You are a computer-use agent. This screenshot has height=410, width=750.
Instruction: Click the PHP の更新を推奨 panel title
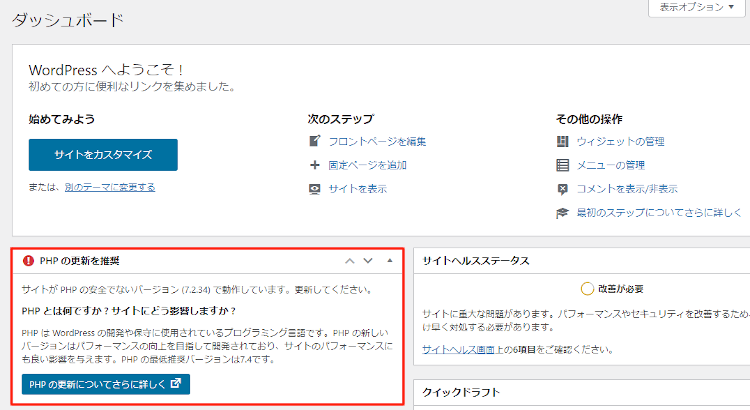[x=79, y=261]
